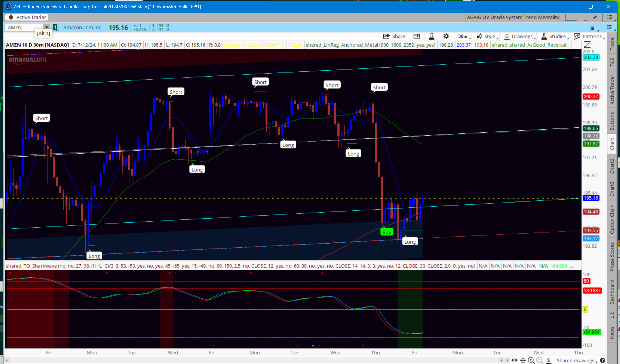Image resolution: width=620 pixels, height=364 pixels.
Task: Open the Phase Scores sidebar tab
Action: [x=612, y=257]
